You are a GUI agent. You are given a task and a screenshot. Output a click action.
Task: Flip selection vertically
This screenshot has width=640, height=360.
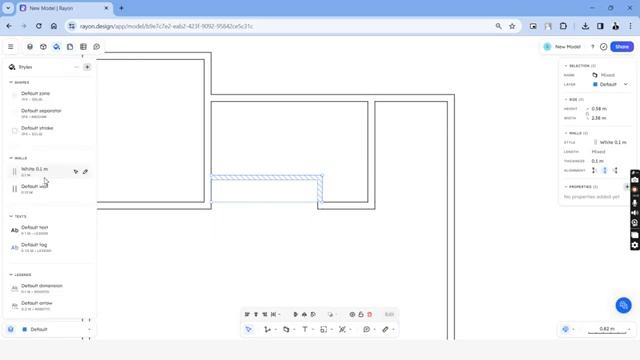point(304,314)
